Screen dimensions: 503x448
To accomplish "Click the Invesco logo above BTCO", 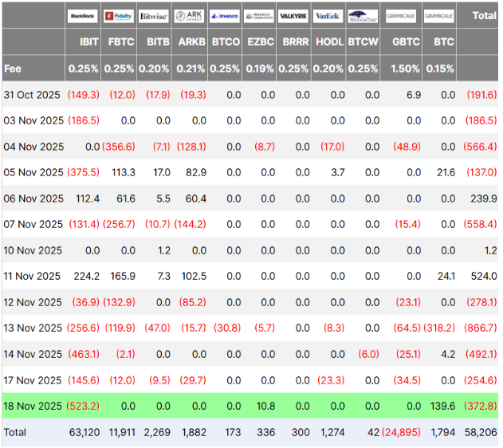I will point(224,15).
